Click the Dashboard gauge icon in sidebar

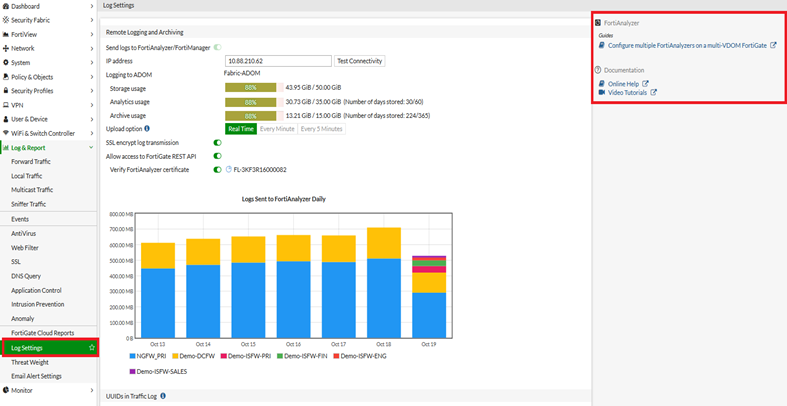[6, 6]
